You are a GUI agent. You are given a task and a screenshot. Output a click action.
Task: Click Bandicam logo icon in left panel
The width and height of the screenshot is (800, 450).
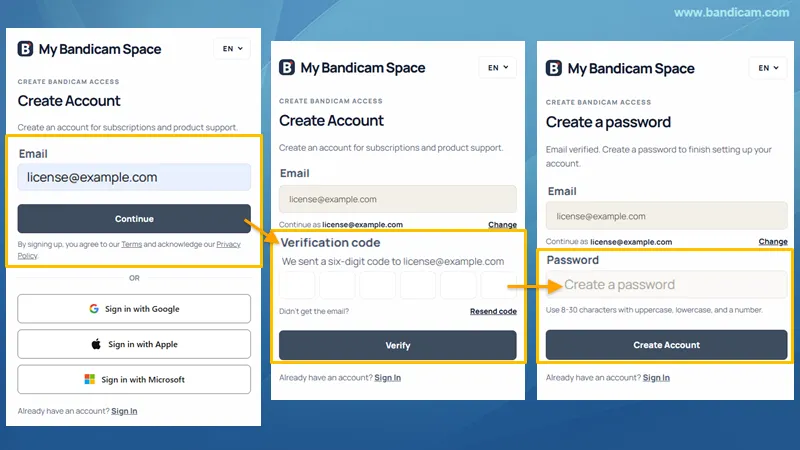click(x=25, y=49)
